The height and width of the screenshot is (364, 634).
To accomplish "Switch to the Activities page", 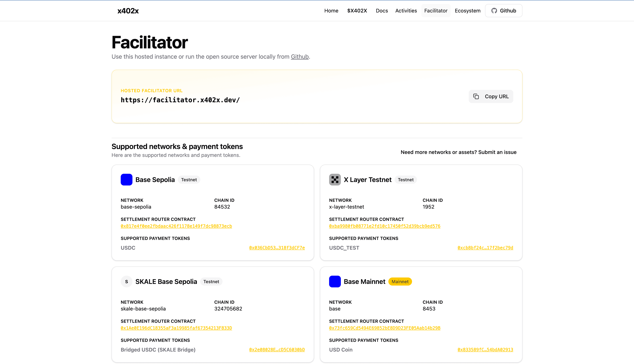I will click(406, 10).
